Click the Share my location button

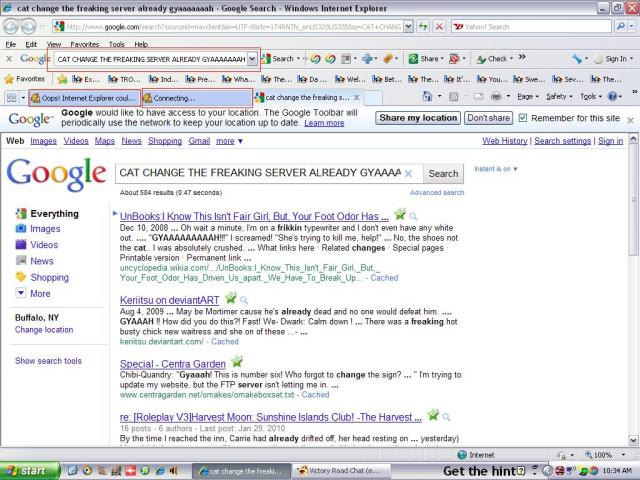[x=418, y=118]
